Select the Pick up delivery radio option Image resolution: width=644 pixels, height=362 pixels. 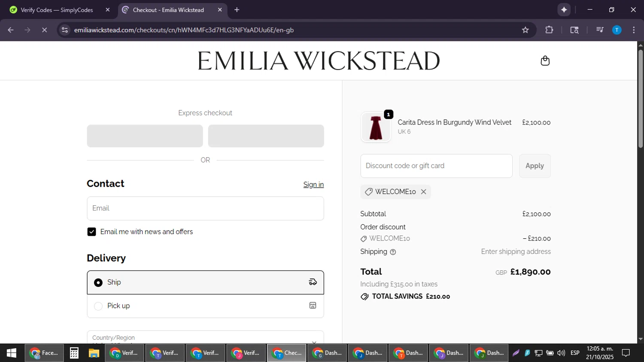[x=98, y=306]
